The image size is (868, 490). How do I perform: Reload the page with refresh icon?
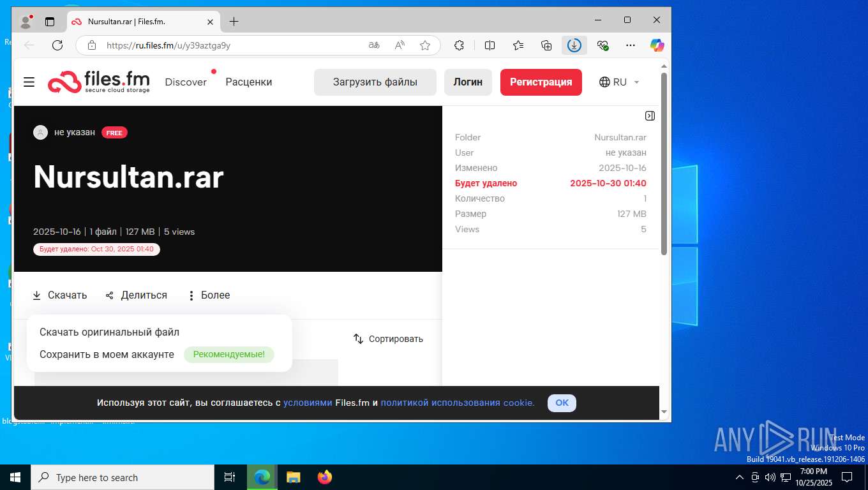click(x=57, y=45)
